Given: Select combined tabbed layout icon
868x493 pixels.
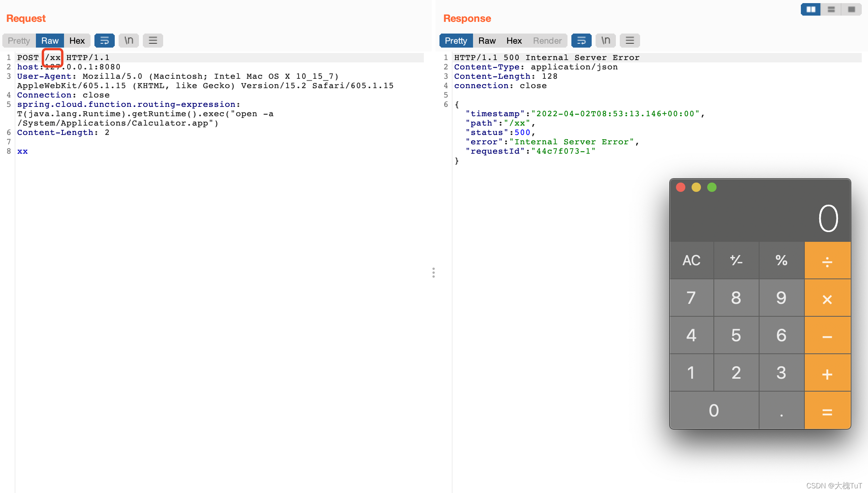Looking at the screenshot, I should point(851,9).
